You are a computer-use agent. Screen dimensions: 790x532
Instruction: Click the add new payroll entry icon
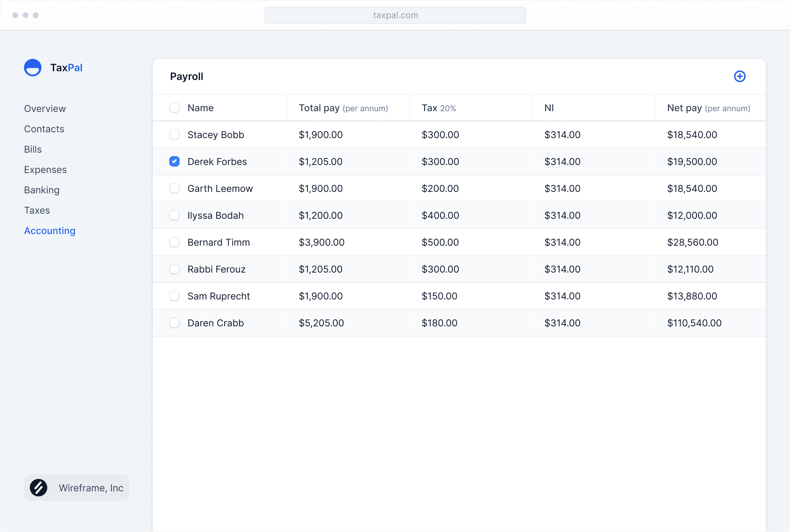[740, 76]
